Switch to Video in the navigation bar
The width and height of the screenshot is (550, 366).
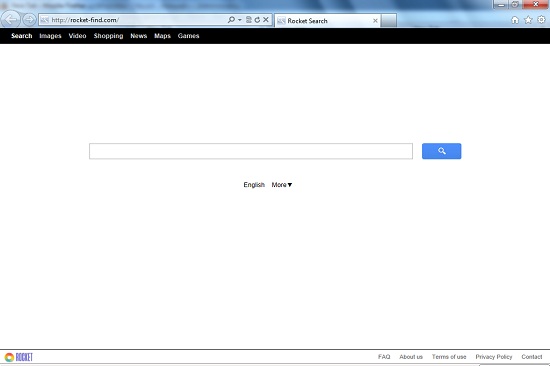[77, 36]
